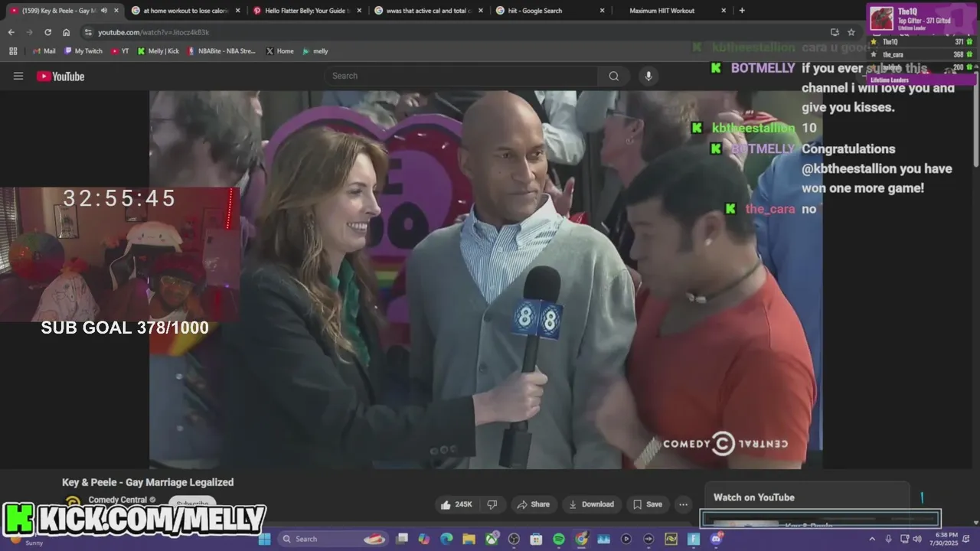Open the 'Melly | Kick' bookmark

[158, 51]
